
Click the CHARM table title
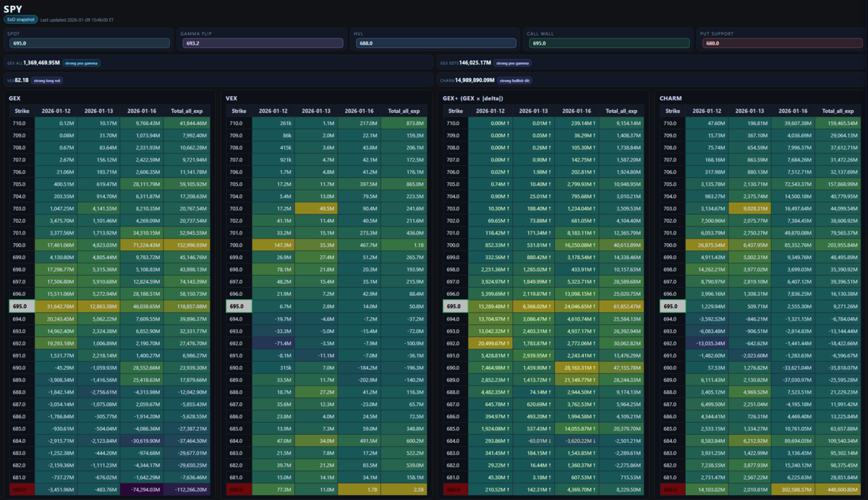(x=671, y=98)
